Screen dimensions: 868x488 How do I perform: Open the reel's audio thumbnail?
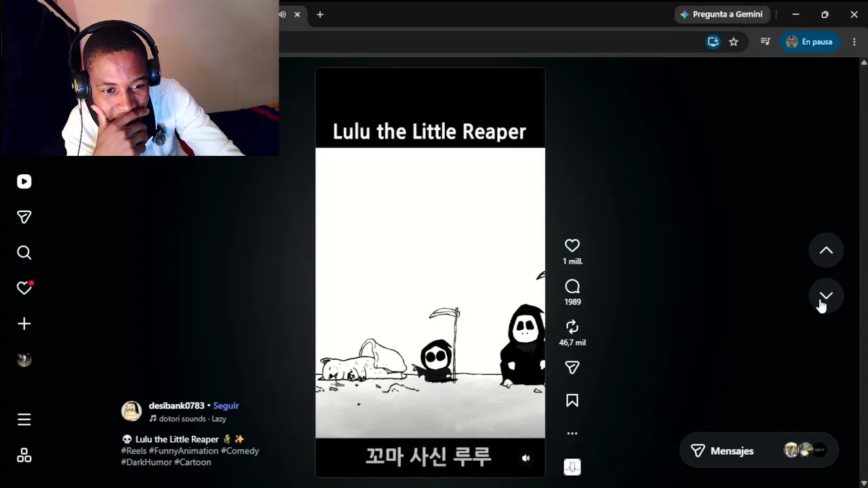pos(572,467)
